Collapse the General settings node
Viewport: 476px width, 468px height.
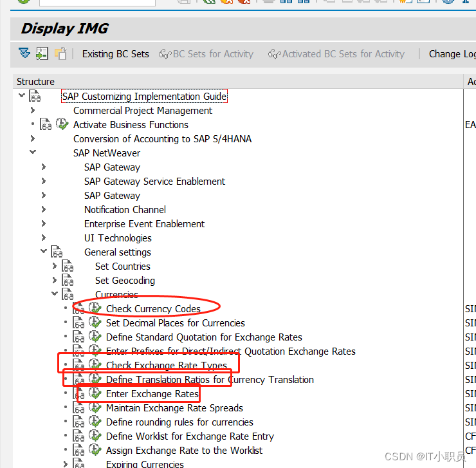point(44,251)
